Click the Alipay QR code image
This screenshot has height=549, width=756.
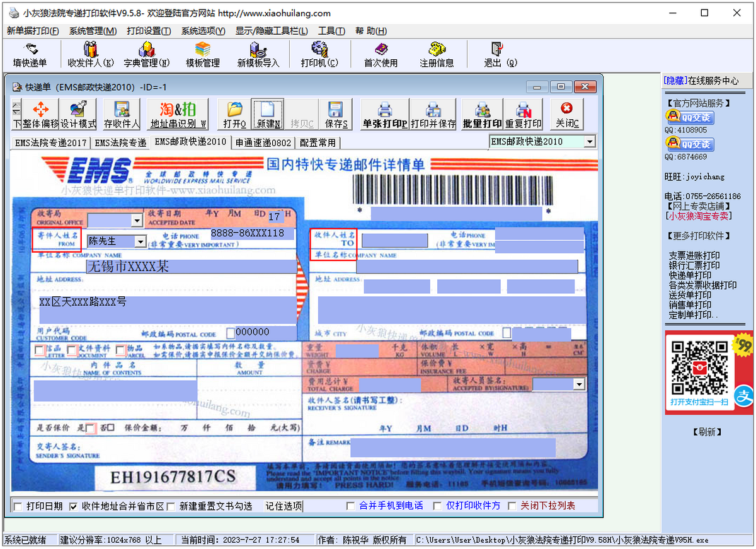click(699, 367)
